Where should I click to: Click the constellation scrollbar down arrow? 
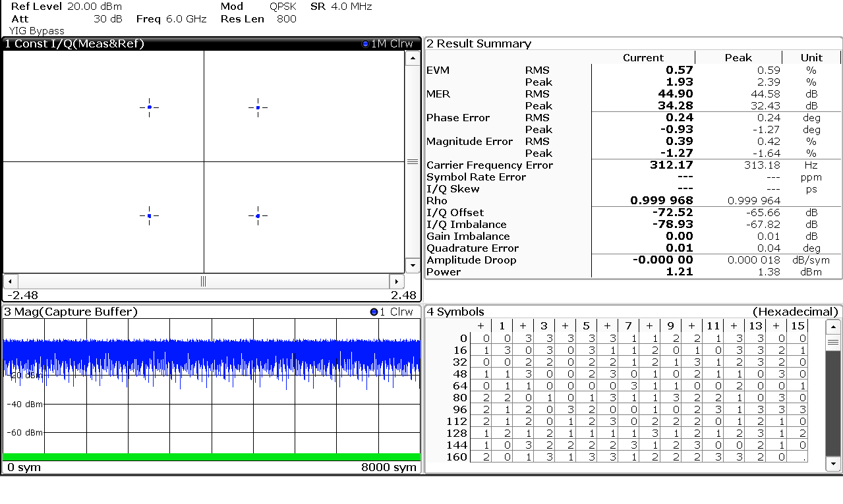click(x=413, y=266)
